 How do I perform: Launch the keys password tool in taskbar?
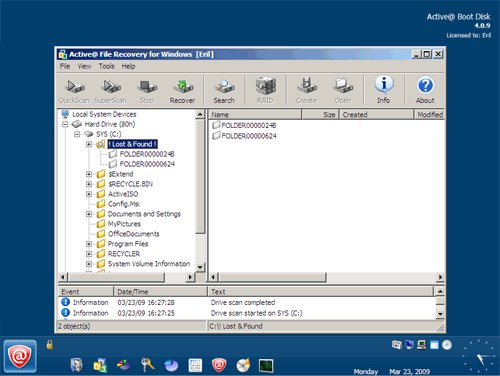pos(147,365)
